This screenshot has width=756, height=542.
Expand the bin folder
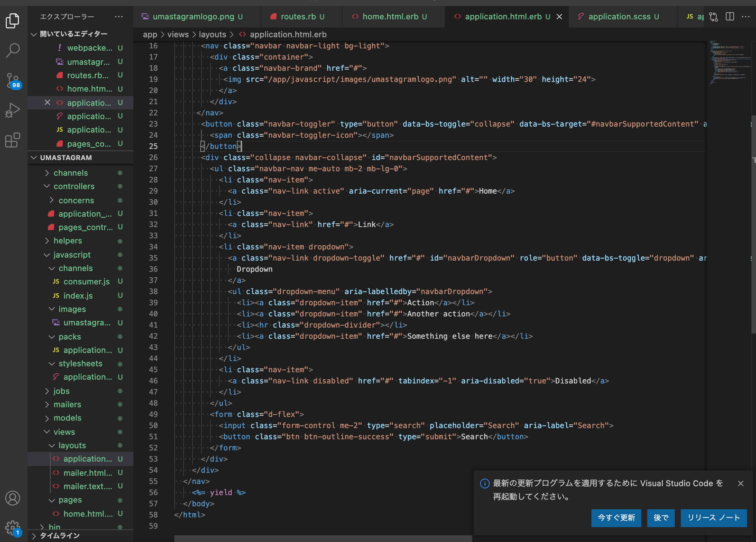[x=80, y=527]
